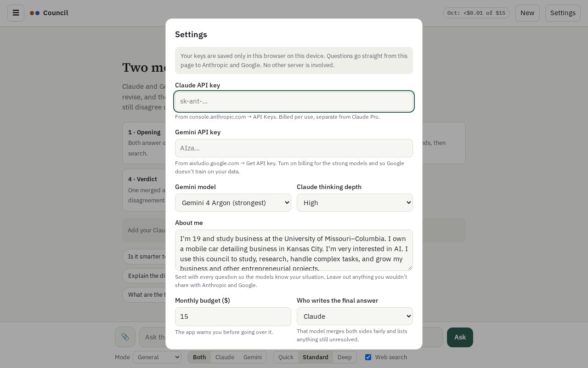Click the 'Gemini model' label

tap(195, 187)
